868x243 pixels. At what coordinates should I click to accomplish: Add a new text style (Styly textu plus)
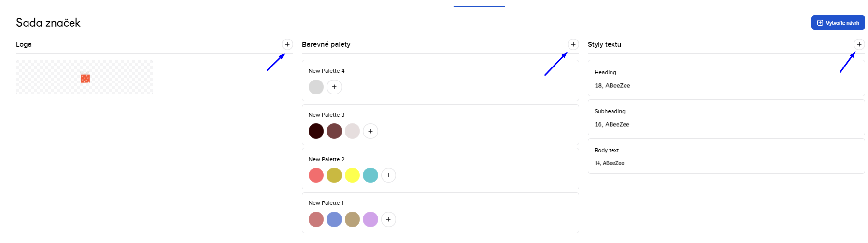[859, 44]
